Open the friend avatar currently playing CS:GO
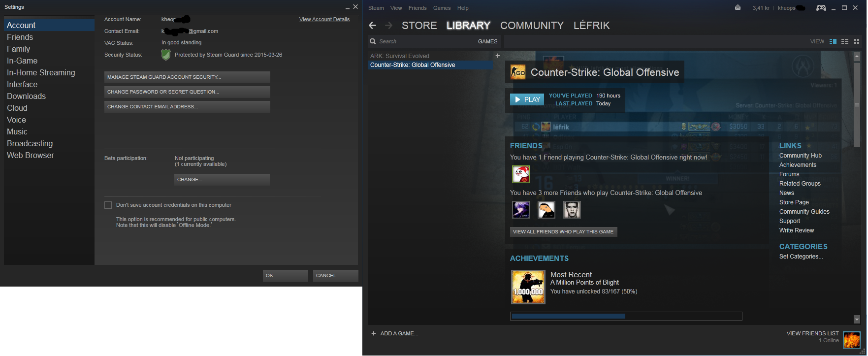Viewport: 868px width, 356px height. tap(521, 174)
